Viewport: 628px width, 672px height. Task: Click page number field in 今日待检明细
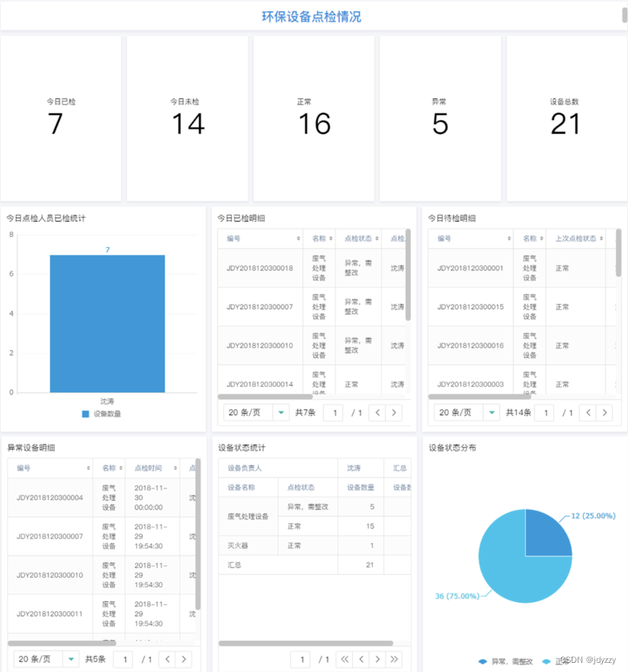point(545,413)
